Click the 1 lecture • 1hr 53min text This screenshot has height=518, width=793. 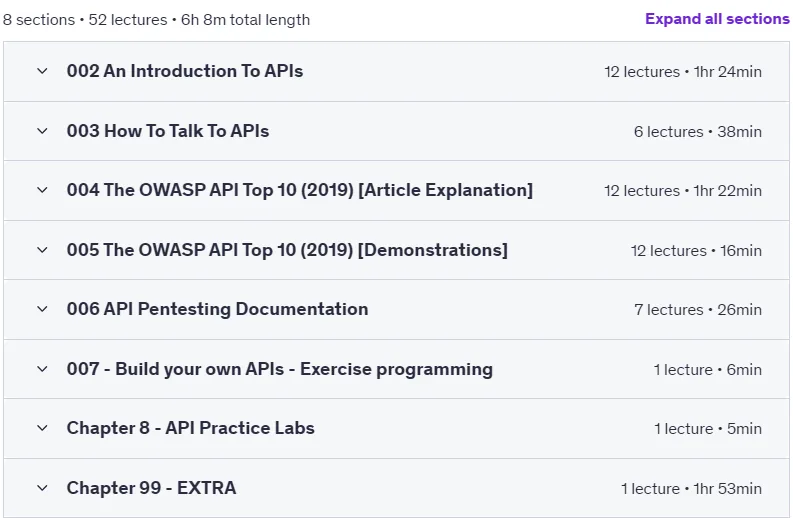(x=691, y=489)
